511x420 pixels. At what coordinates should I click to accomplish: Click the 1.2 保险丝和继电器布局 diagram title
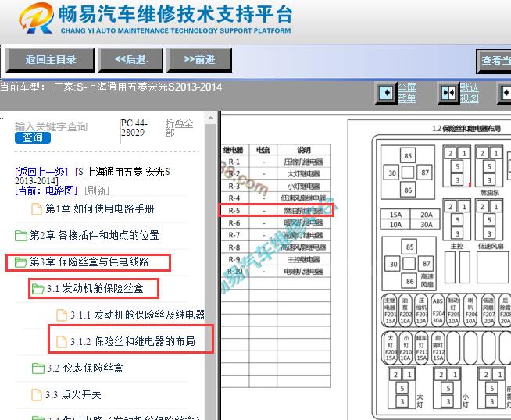(466, 129)
